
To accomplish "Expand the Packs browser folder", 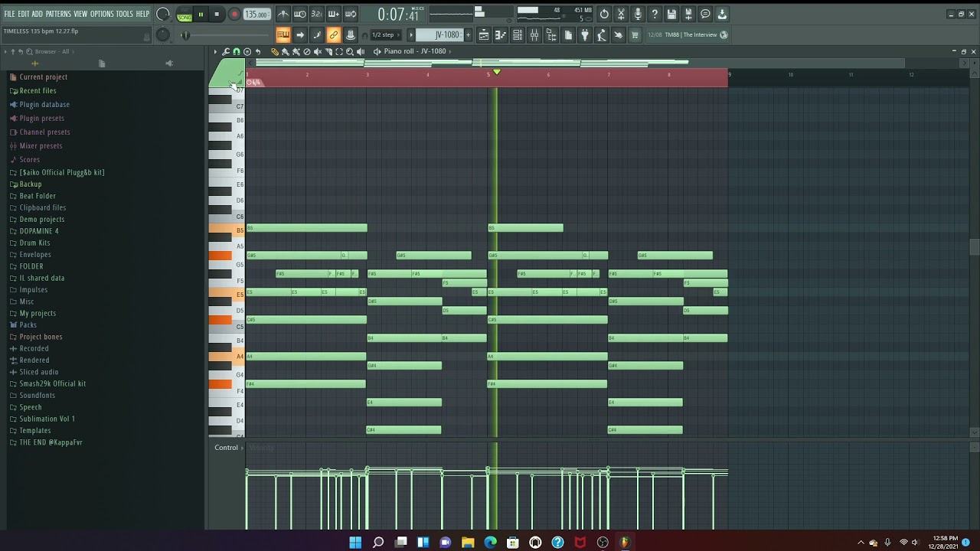I will coord(23,325).
